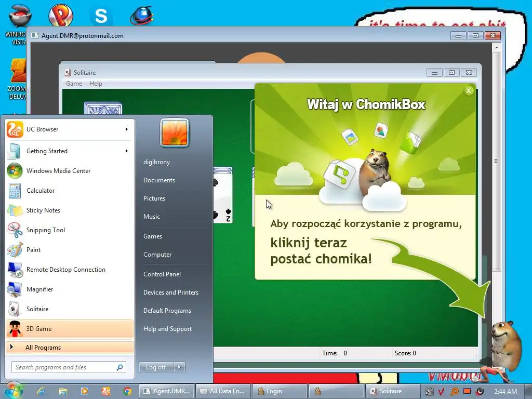Open Paint from Start menu
The width and height of the screenshot is (532, 399).
point(70,250)
